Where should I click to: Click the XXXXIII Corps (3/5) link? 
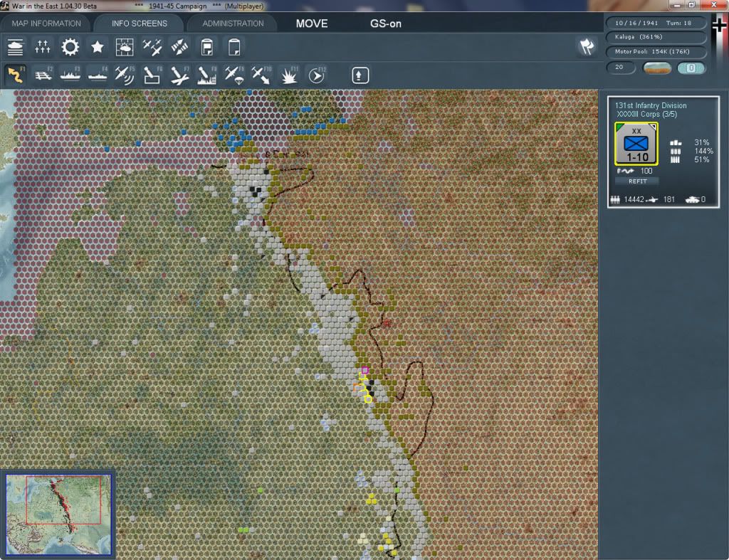pyautogui.click(x=646, y=115)
